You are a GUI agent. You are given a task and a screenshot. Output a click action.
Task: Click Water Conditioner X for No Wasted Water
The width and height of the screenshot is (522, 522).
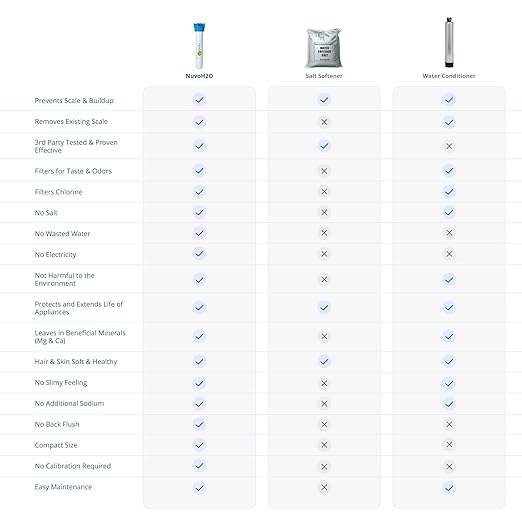[x=449, y=233]
